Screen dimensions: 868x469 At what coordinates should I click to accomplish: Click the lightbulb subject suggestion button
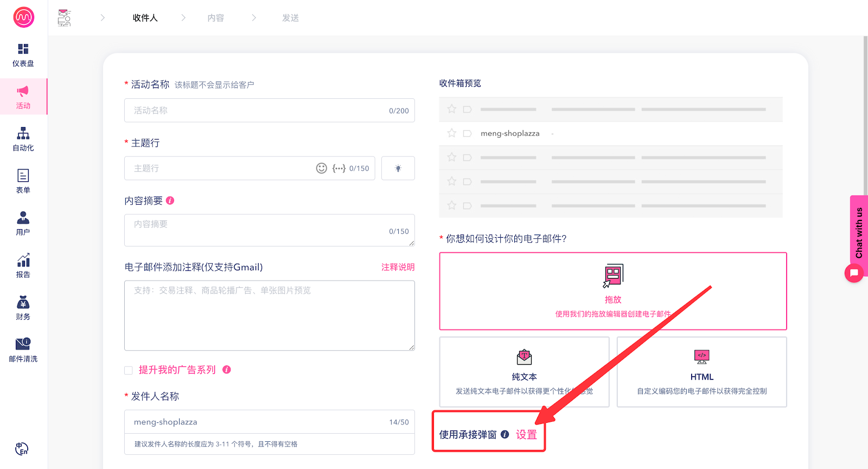398,168
